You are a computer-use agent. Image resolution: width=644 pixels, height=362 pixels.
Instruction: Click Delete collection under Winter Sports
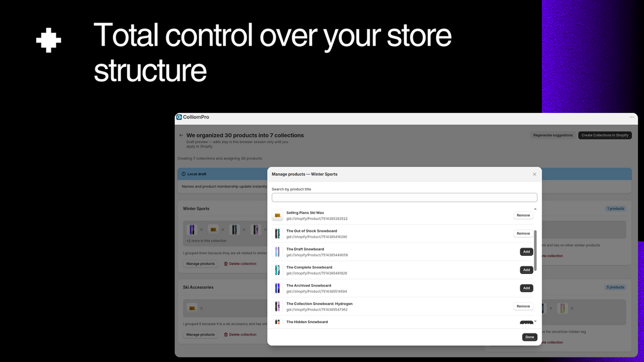click(240, 263)
